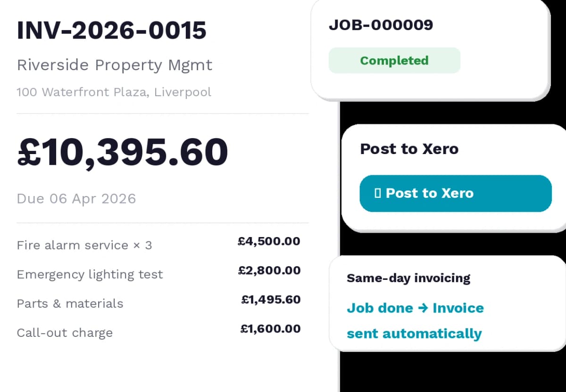The height and width of the screenshot is (392, 566).
Task: Select the £1,495.60 parts amount
Action: 270,299
